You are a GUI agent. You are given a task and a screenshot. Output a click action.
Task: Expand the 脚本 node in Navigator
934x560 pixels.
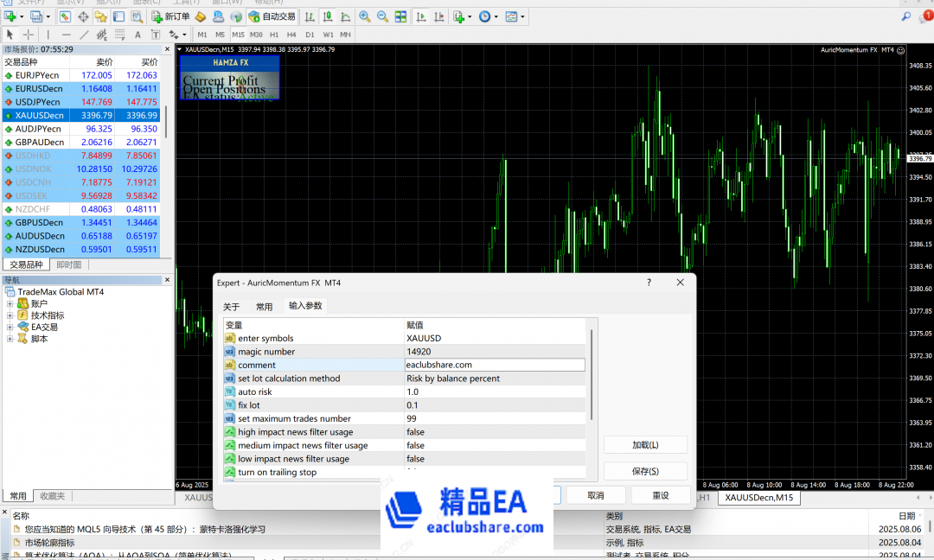pos(10,339)
